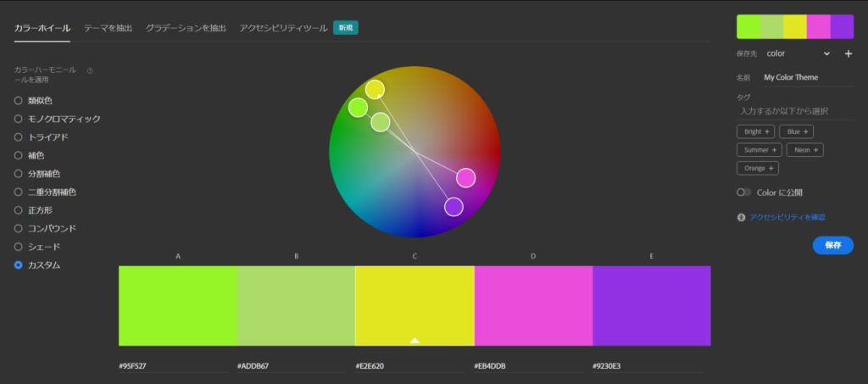Click the hex field #95F527
This screenshot has height=384, width=868.
click(x=173, y=366)
